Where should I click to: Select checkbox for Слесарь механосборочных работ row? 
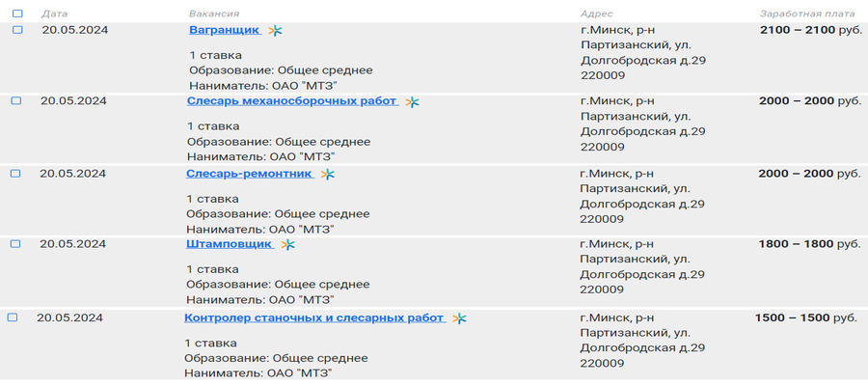(16, 100)
